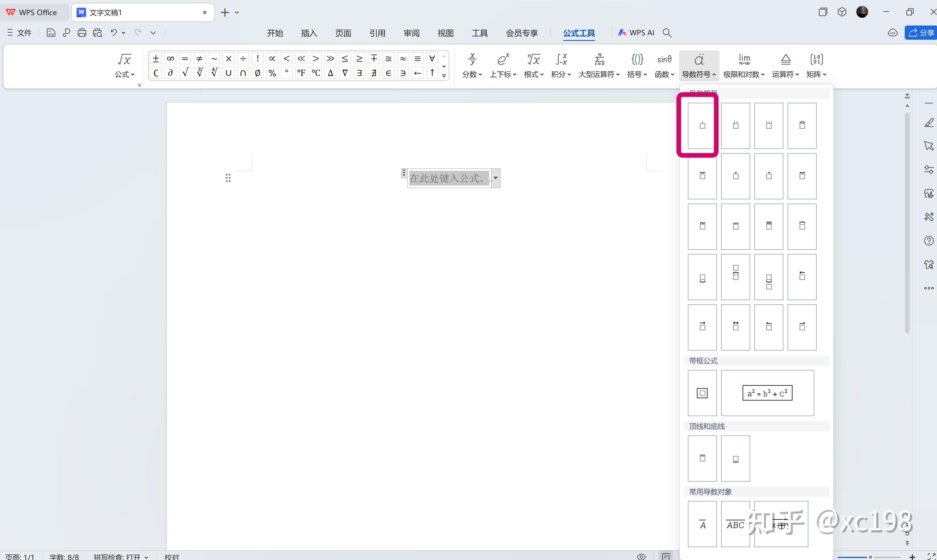Click the WPS AI button
Viewport: 937px width, 560px height.
click(636, 33)
